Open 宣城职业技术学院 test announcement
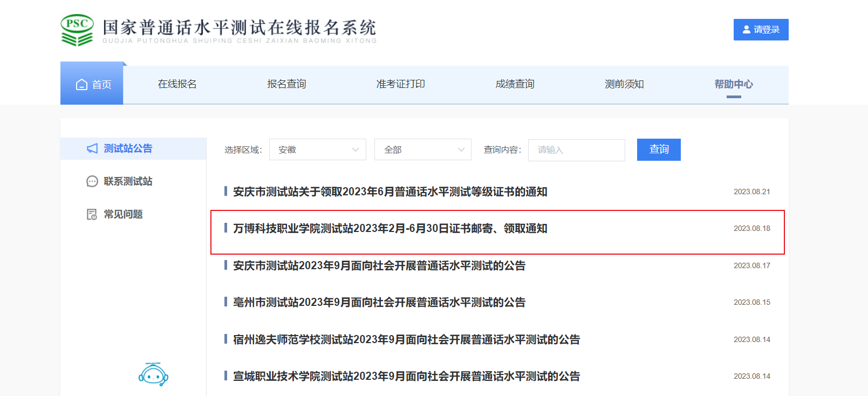This screenshot has height=396, width=868. point(407,377)
